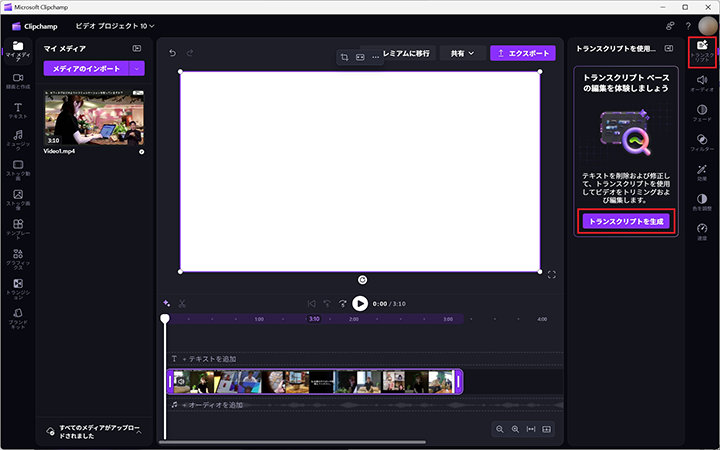This screenshot has width=720, height=450.
Task: Select the Video1.mp4 media thumbnail
Action: pyautogui.click(x=94, y=118)
